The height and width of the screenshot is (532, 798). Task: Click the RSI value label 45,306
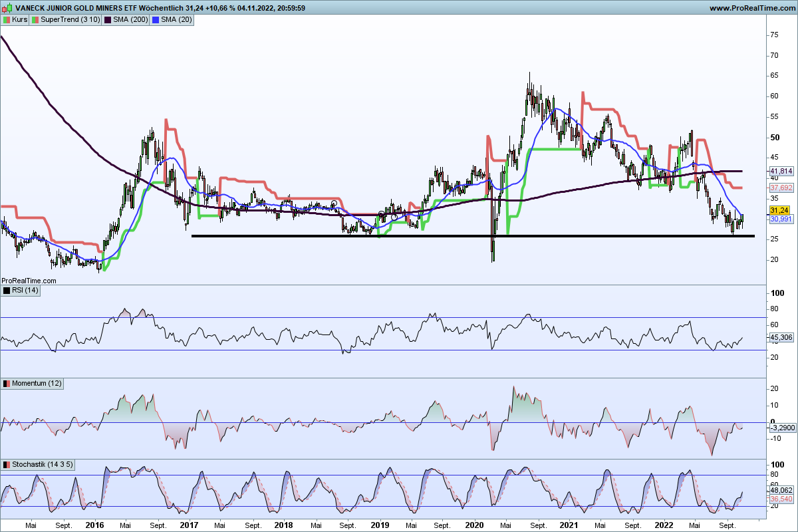[x=781, y=338]
